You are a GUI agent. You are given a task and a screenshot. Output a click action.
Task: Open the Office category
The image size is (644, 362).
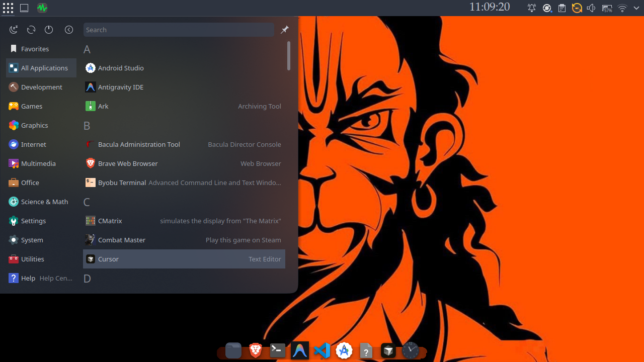[41, 183]
